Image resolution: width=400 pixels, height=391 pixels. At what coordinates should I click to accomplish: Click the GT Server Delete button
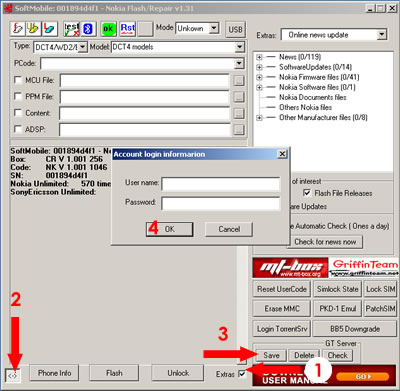(304, 355)
